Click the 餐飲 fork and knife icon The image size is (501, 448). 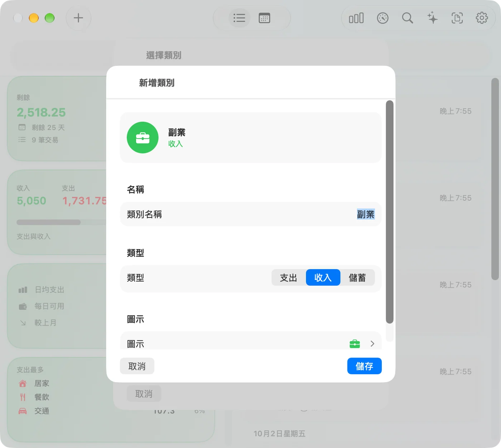(x=23, y=397)
